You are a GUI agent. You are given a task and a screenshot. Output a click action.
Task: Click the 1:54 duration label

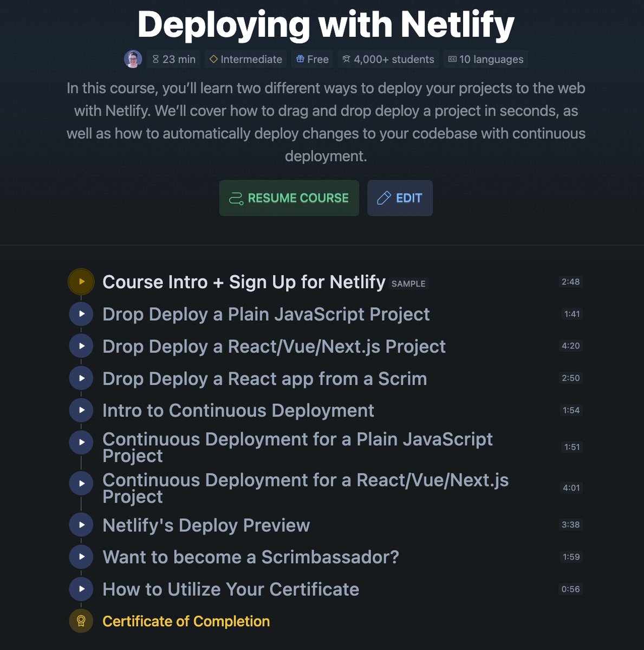pyautogui.click(x=571, y=410)
